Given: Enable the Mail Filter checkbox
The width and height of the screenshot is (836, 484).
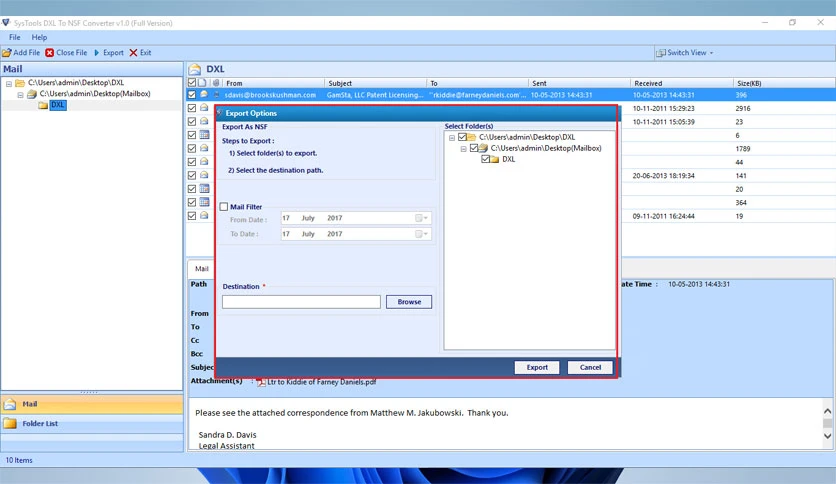Looking at the screenshot, I should (x=224, y=207).
